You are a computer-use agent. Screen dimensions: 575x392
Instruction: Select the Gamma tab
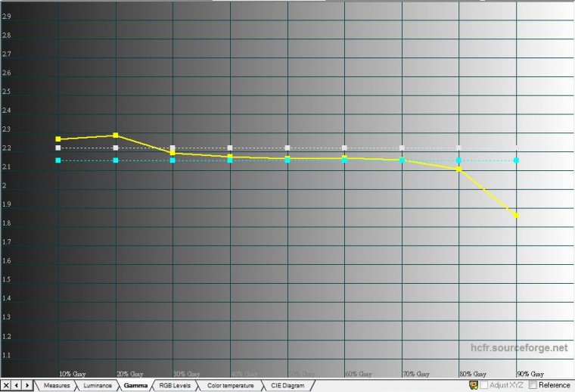coord(135,385)
